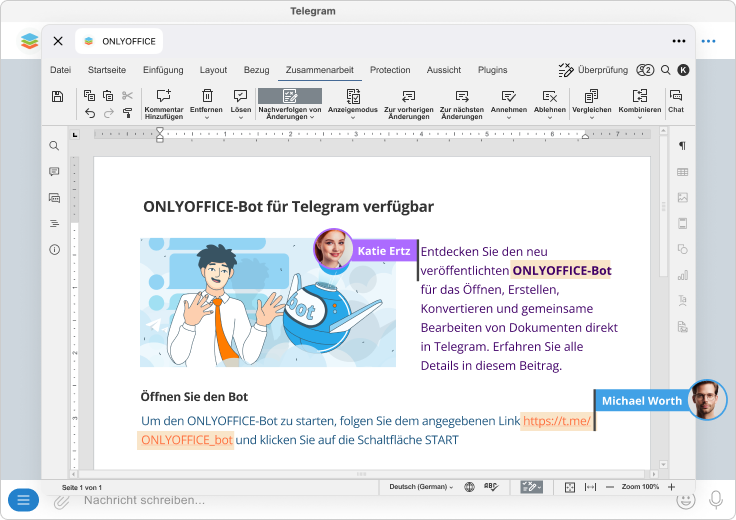Open text art settings in right sidebar
Viewport: 736px width, 520px height.
tap(682, 301)
